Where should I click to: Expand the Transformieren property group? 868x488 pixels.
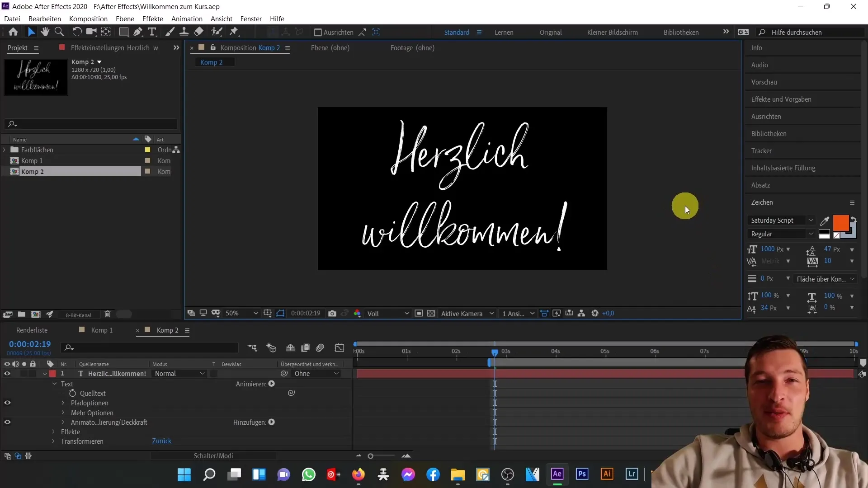point(53,441)
